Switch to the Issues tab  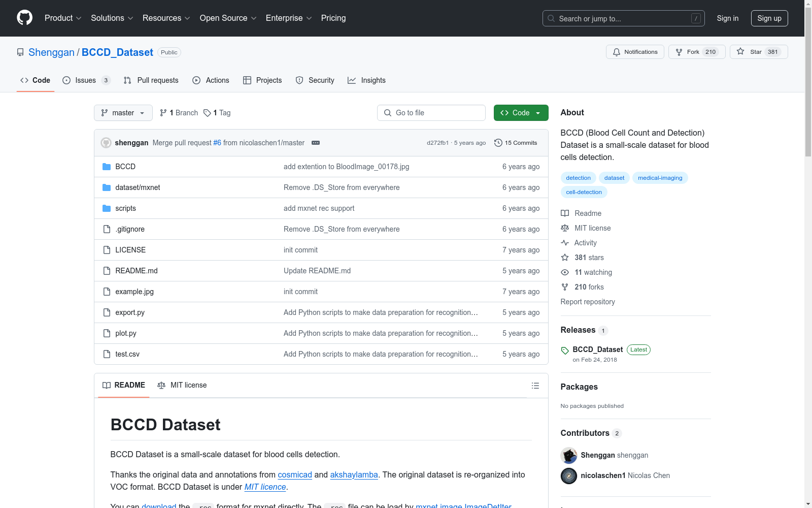[x=86, y=80]
